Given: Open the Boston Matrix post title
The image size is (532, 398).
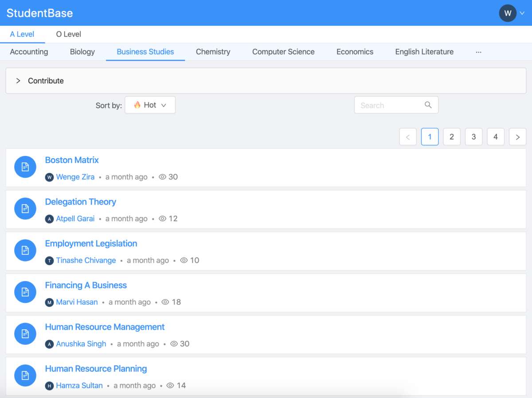Looking at the screenshot, I should 72,160.
